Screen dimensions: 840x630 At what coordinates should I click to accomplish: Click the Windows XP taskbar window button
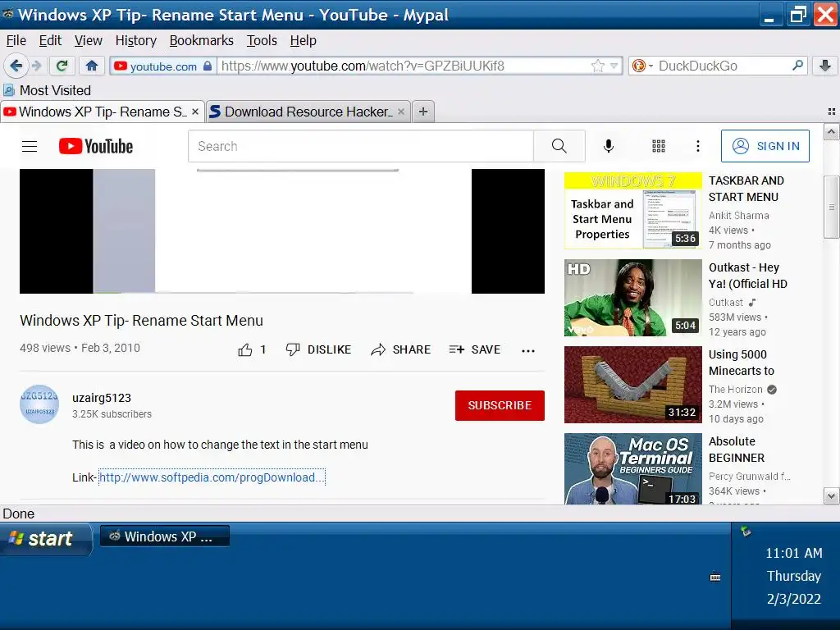pos(165,536)
